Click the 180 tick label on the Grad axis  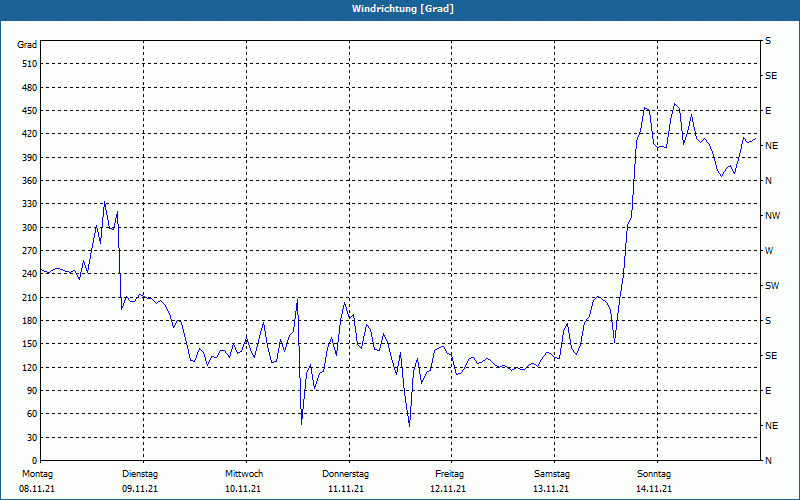30,321
